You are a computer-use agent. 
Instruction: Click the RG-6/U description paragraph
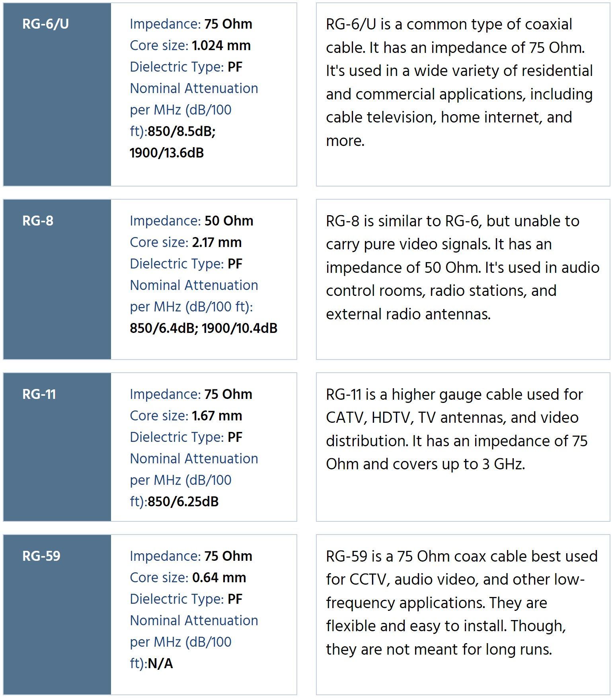pyautogui.click(x=459, y=82)
